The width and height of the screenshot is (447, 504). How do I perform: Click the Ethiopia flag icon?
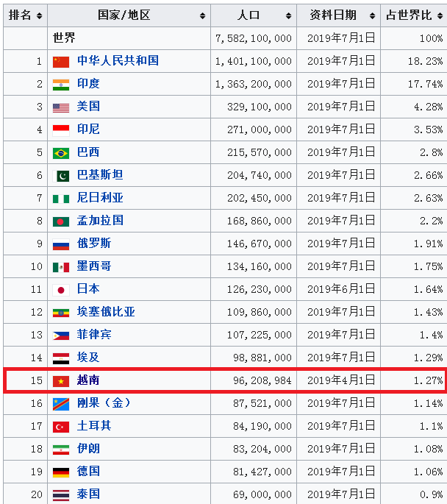coord(61,313)
